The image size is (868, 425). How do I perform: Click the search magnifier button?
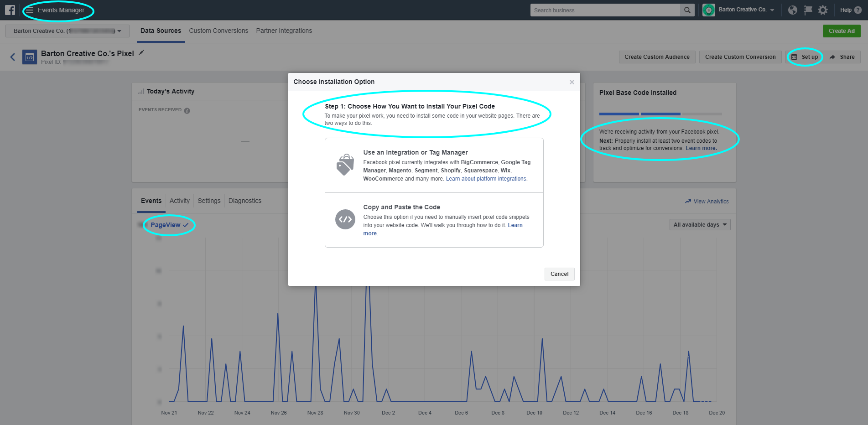[687, 10]
